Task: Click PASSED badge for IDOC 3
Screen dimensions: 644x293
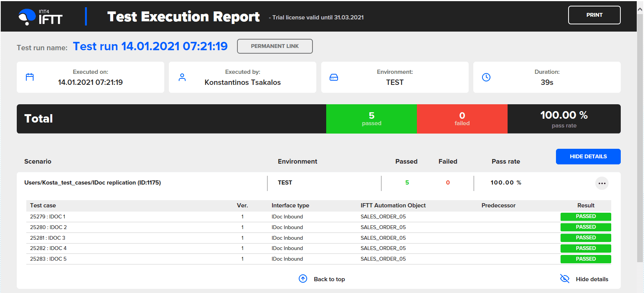Action: coord(586,238)
